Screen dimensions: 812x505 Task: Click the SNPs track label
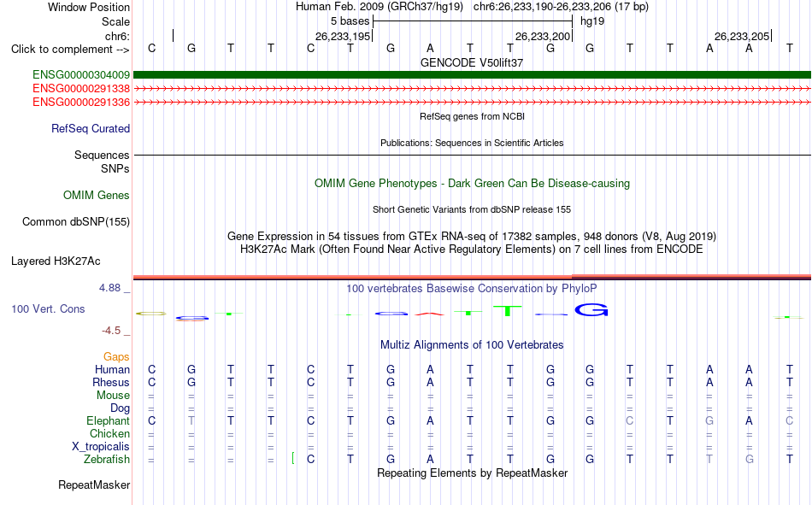pyautogui.click(x=115, y=169)
